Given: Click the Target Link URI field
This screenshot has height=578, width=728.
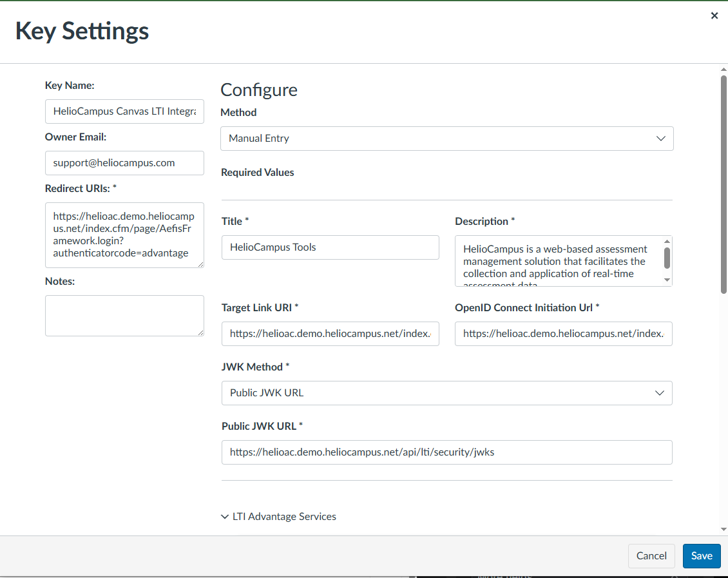Looking at the screenshot, I should (330, 334).
